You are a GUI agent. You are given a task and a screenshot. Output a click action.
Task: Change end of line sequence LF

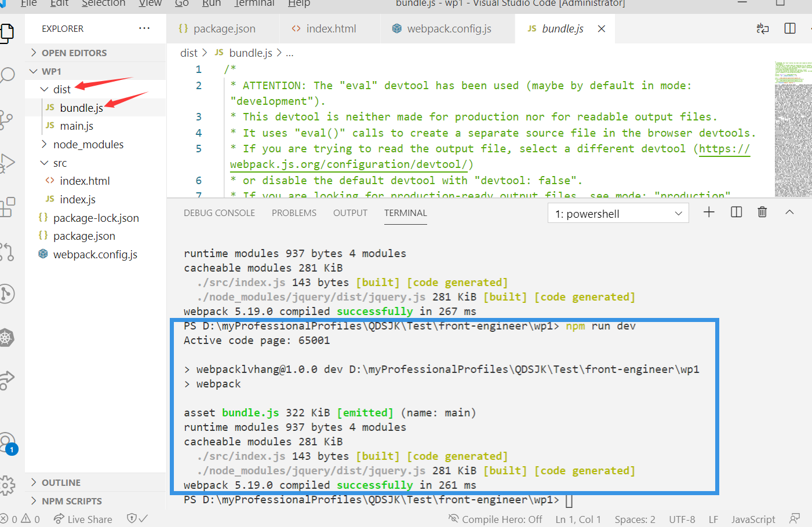(713, 519)
